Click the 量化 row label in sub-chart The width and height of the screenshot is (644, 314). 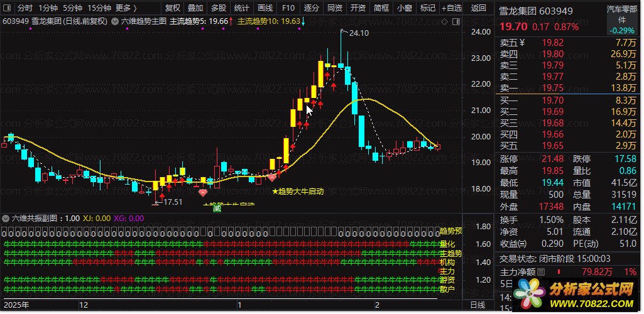pos(447,244)
